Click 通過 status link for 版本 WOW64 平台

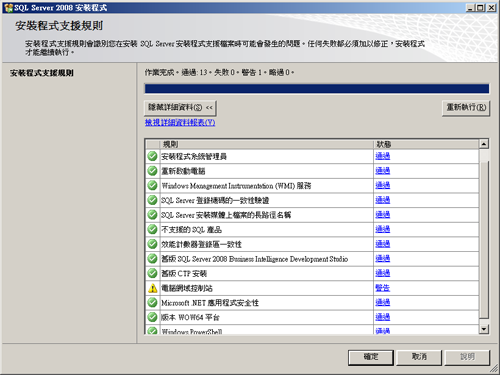382,317
